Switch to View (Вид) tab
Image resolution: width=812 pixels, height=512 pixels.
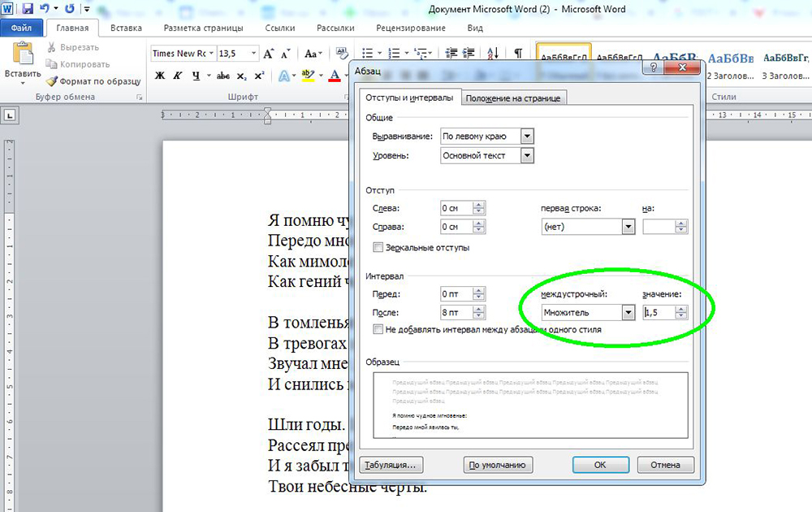point(475,28)
